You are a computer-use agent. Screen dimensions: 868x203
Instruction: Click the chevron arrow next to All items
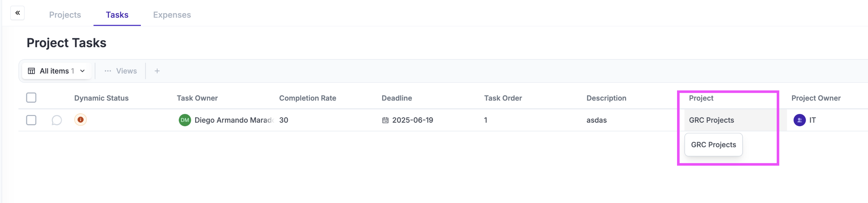[83, 71]
